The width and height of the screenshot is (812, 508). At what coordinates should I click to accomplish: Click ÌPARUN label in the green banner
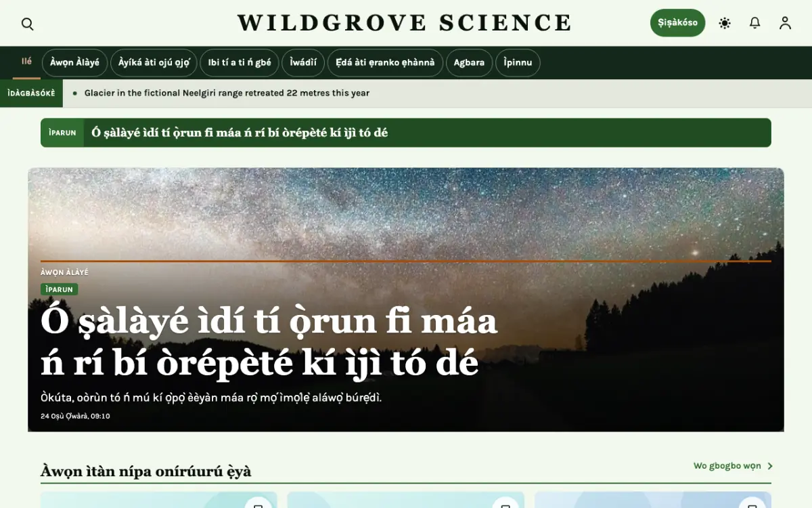62,133
